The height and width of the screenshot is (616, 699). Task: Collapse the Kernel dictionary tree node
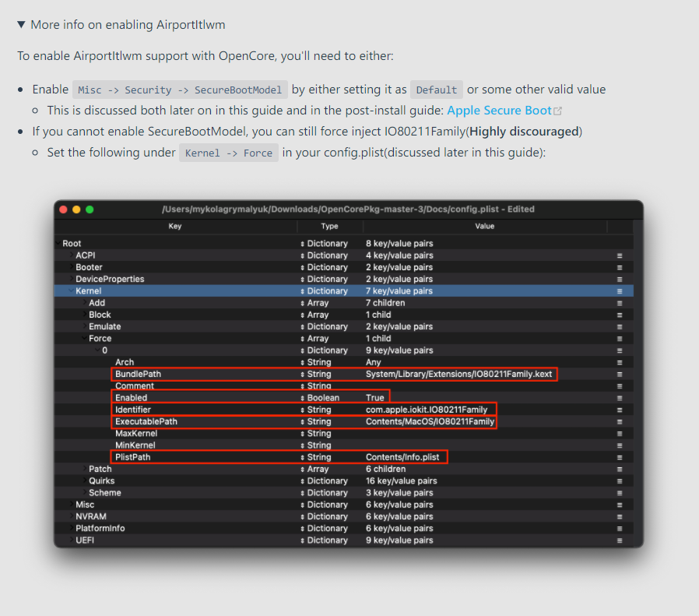(71, 291)
